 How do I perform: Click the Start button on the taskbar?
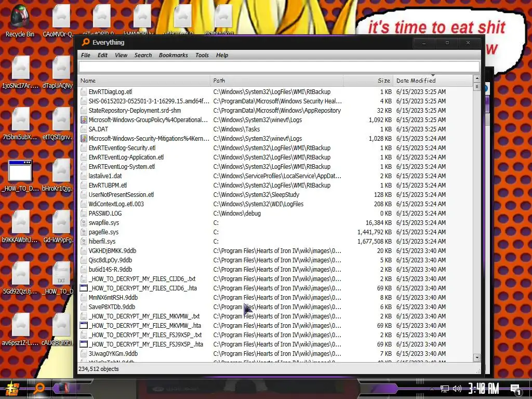[11, 389]
